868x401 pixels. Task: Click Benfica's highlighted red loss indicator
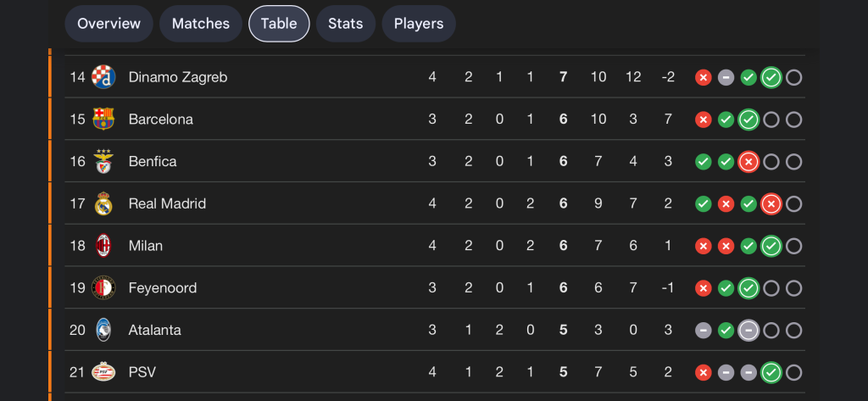pyautogui.click(x=748, y=162)
